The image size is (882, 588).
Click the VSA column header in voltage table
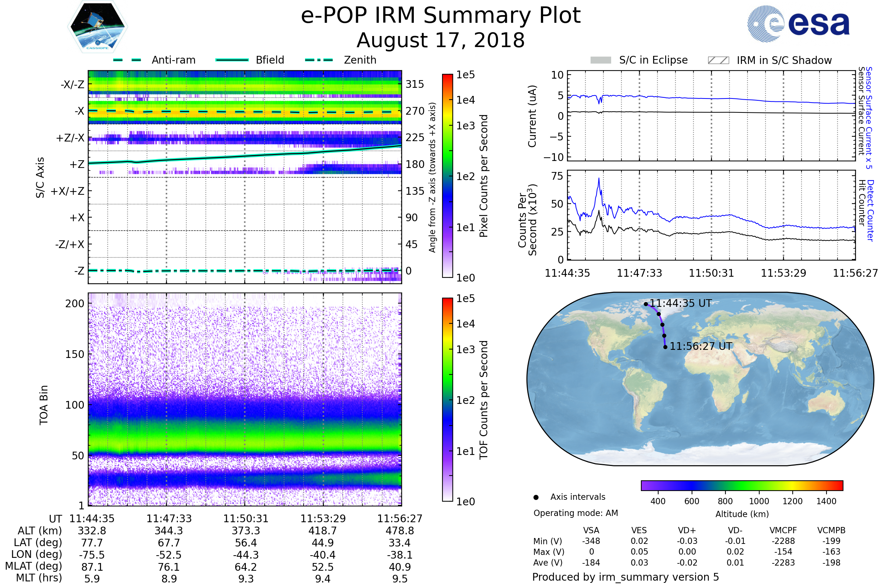coord(591,530)
